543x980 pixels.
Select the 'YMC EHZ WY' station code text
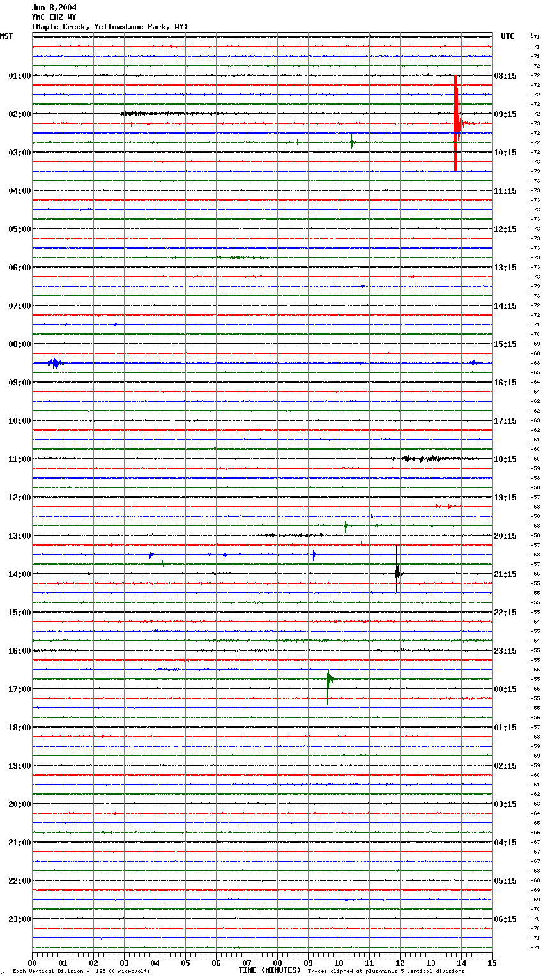click(54, 17)
